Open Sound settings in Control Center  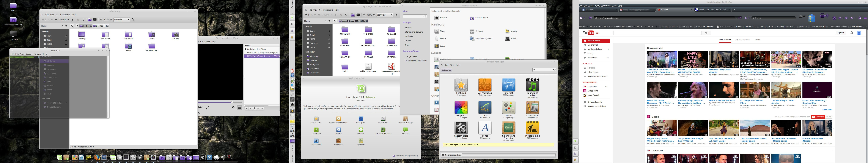click(x=440, y=46)
